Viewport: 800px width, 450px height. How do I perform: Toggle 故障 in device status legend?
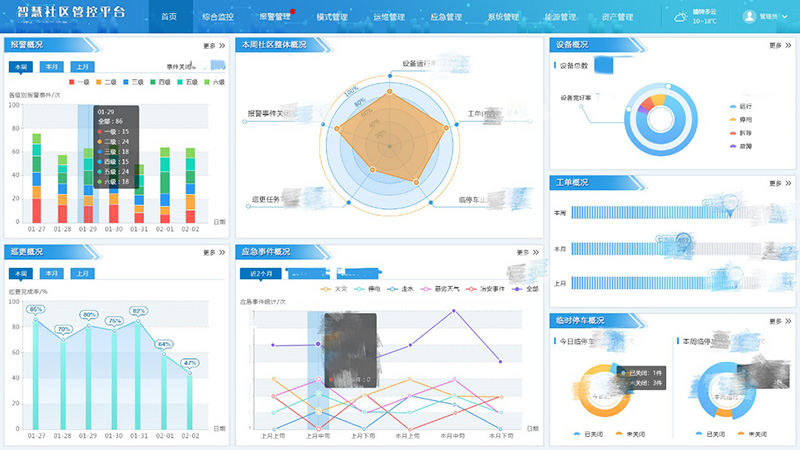pos(741,146)
